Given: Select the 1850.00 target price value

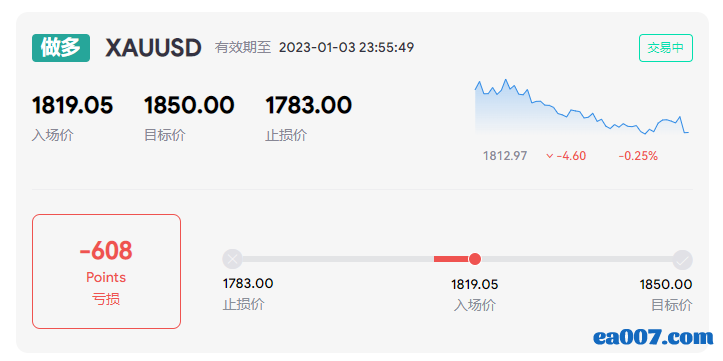Looking at the screenshot, I should [x=189, y=105].
